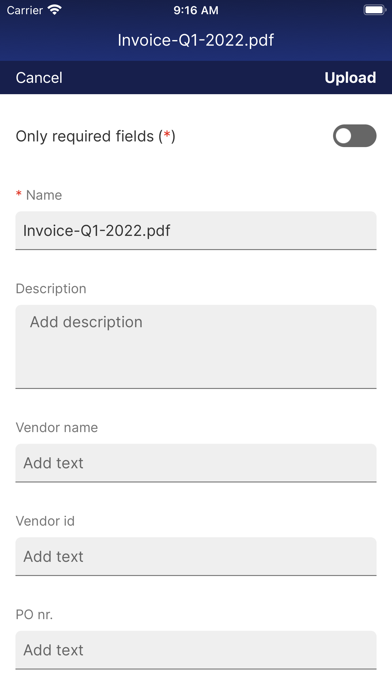Tap the PO nr. field label

[34, 615]
